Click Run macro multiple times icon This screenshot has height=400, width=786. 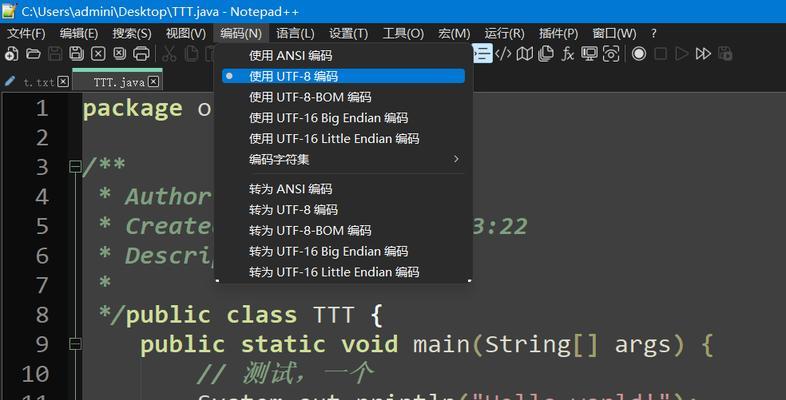[x=703, y=54]
